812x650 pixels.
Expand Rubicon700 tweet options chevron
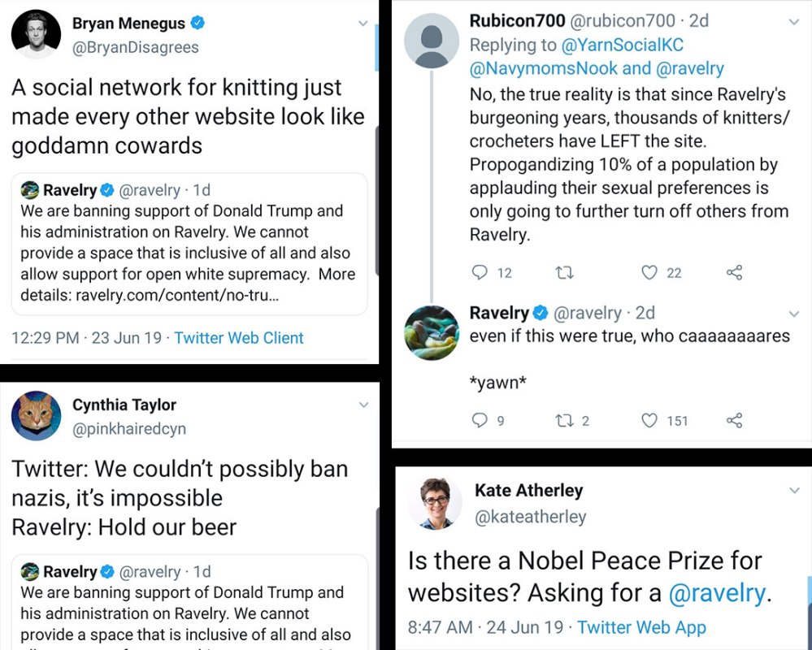click(x=794, y=22)
